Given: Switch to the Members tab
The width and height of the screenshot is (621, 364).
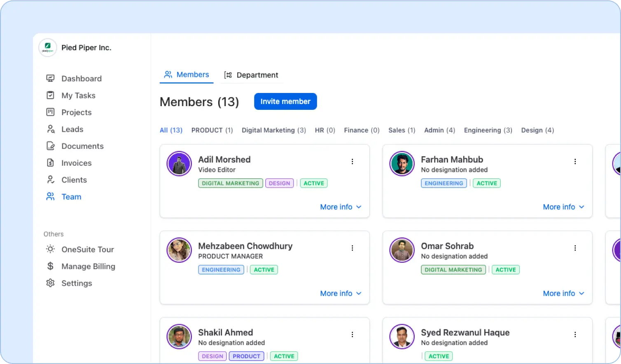Looking at the screenshot, I should (187, 75).
